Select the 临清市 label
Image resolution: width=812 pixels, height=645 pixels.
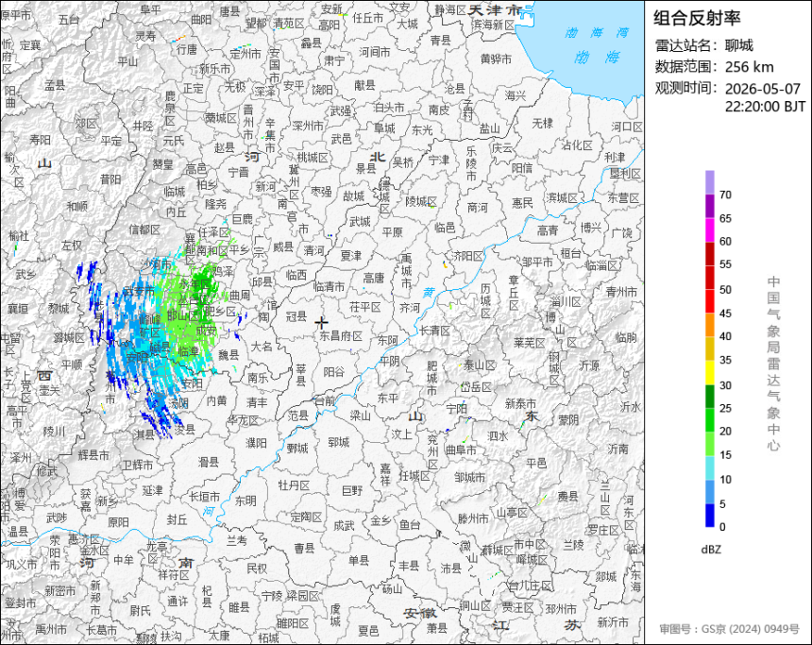(x=329, y=286)
